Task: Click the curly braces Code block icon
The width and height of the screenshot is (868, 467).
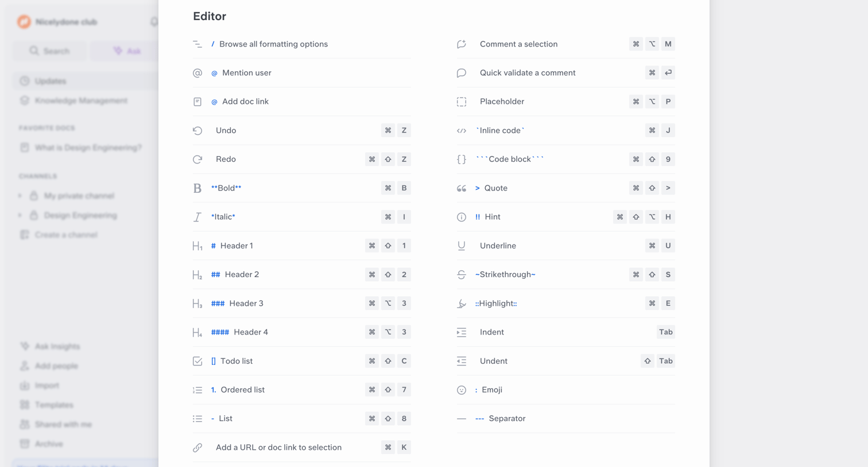Action: (462, 159)
